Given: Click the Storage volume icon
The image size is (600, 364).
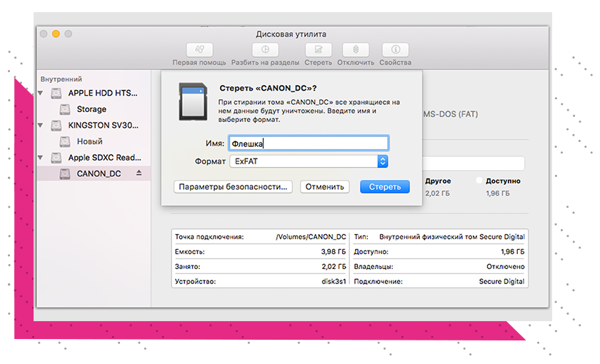Looking at the screenshot, I should 65,109.
